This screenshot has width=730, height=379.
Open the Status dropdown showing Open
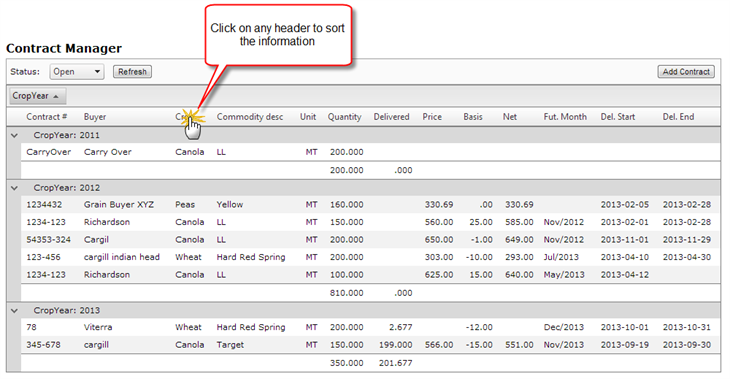76,72
